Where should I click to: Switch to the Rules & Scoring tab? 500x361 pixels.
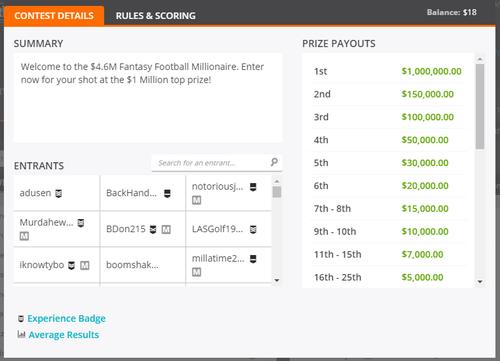pyautogui.click(x=155, y=16)
